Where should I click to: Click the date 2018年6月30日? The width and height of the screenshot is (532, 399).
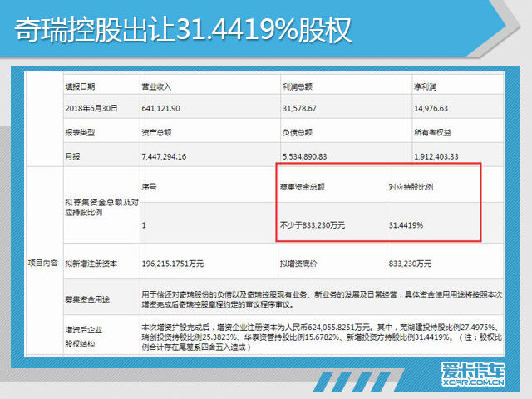pos(91,108)
